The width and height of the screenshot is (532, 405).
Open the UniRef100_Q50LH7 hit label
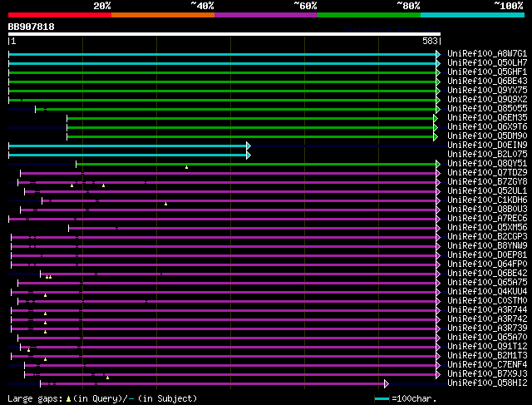pos(487,63)
